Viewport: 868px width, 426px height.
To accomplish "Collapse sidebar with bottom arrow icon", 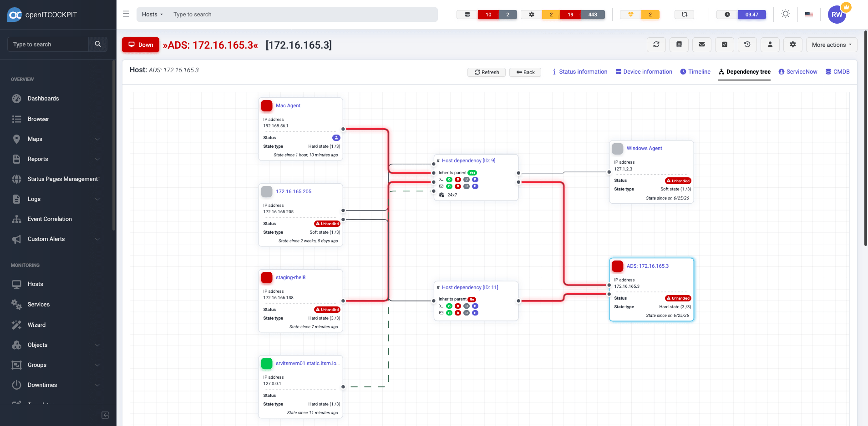I will (x=105, y=415).
